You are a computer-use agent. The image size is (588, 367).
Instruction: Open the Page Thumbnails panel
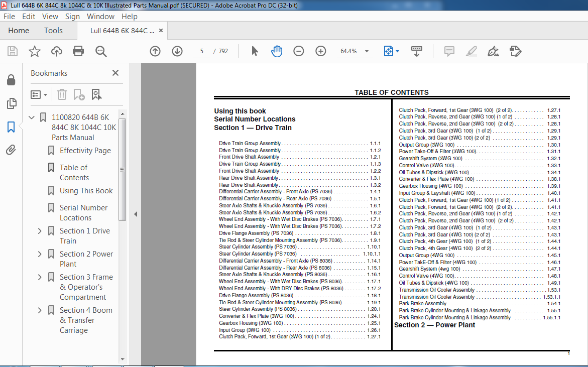click(11, 103)
